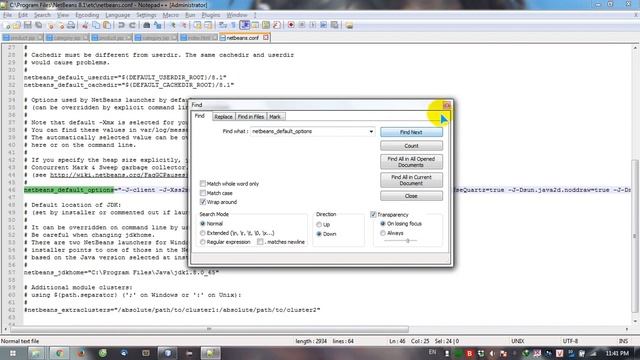Image resolution: width=640 pixels, height=360 pixels.
Task: Click in the Find what input field
Action: 309,131
